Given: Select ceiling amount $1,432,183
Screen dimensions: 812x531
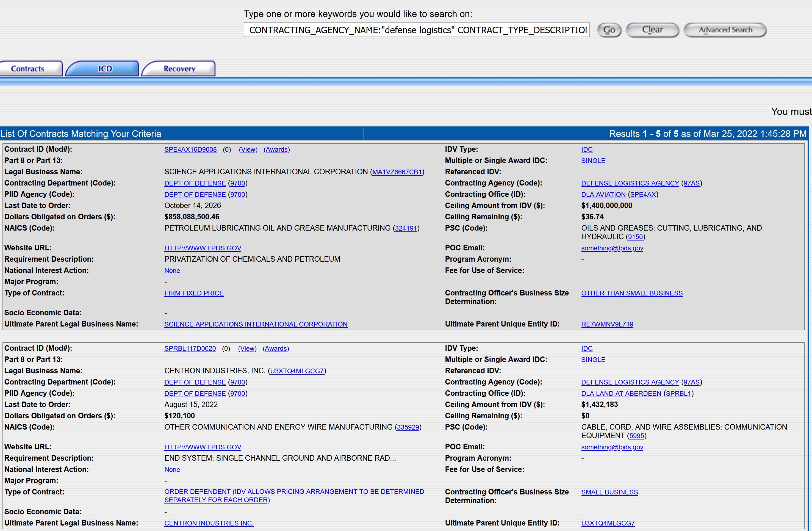Looking at the screenshot, I should tap(599, 404).
